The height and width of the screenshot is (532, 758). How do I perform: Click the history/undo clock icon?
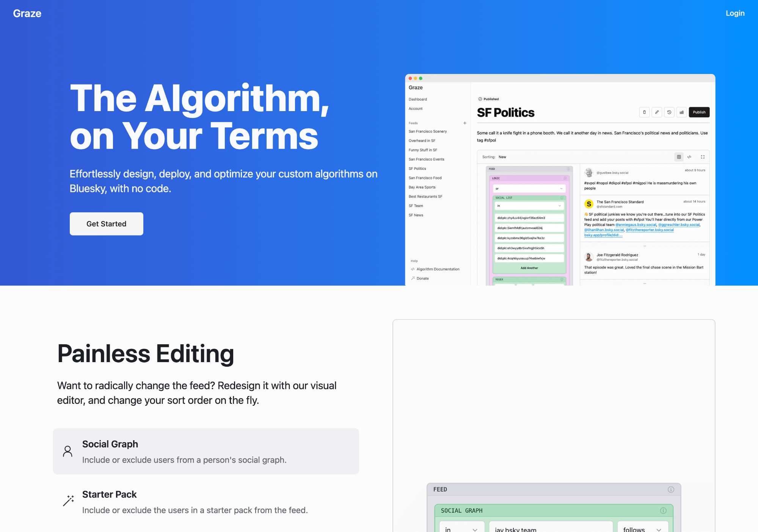coord(669,112)
